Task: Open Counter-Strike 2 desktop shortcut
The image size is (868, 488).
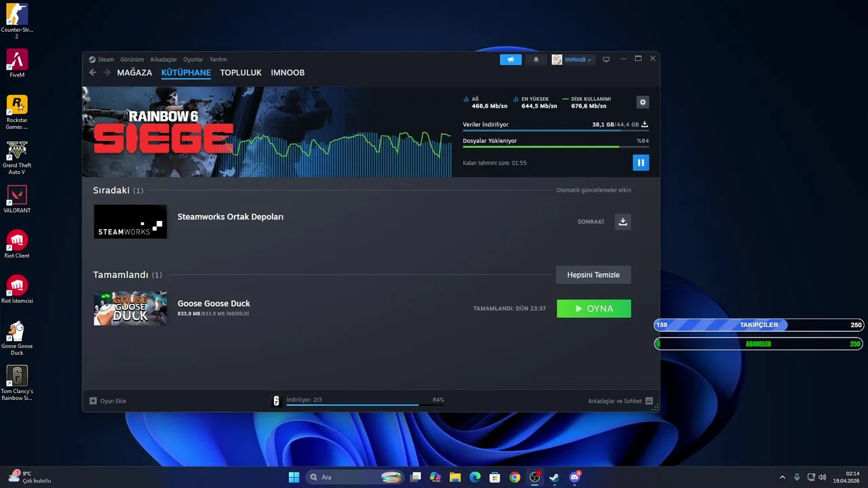Action: pyautogui.click(x=17, y=22)
